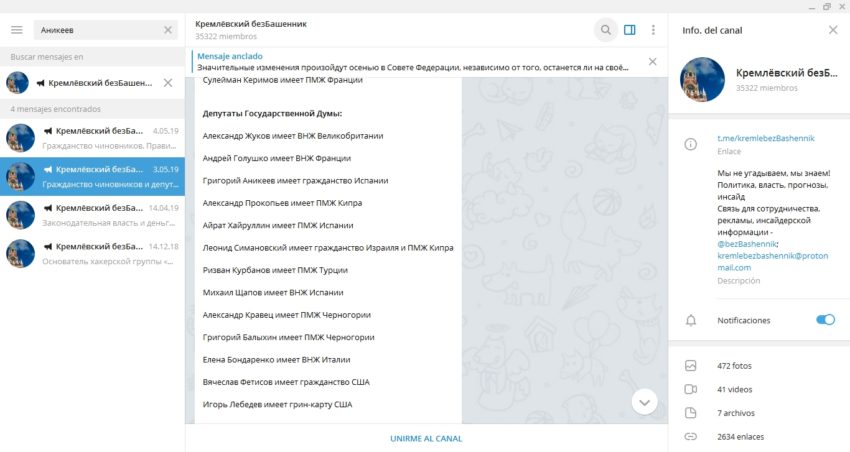The width and height of the screenshot is (850, 452).
Task: Open the three-dot more options menu
Action: (653, 30)
